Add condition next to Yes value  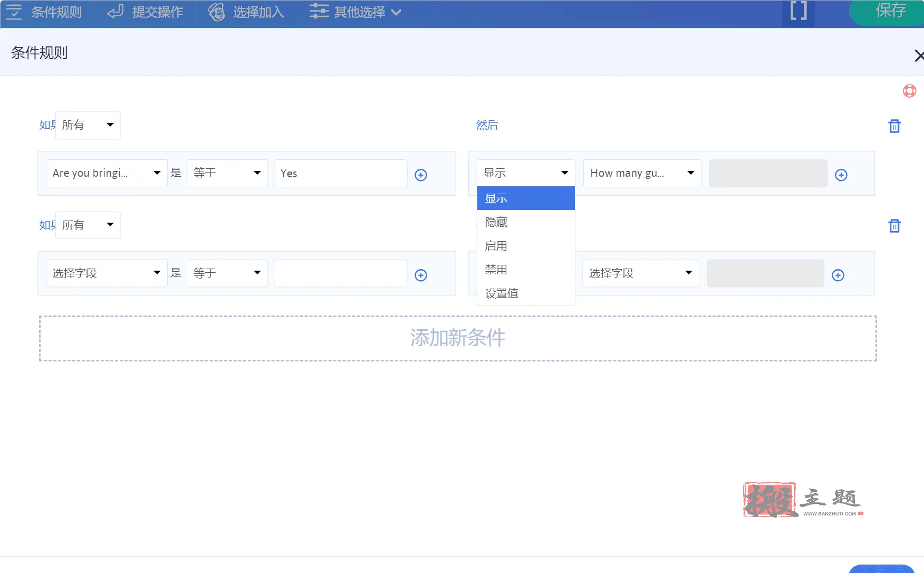click(x=421, y=175)
